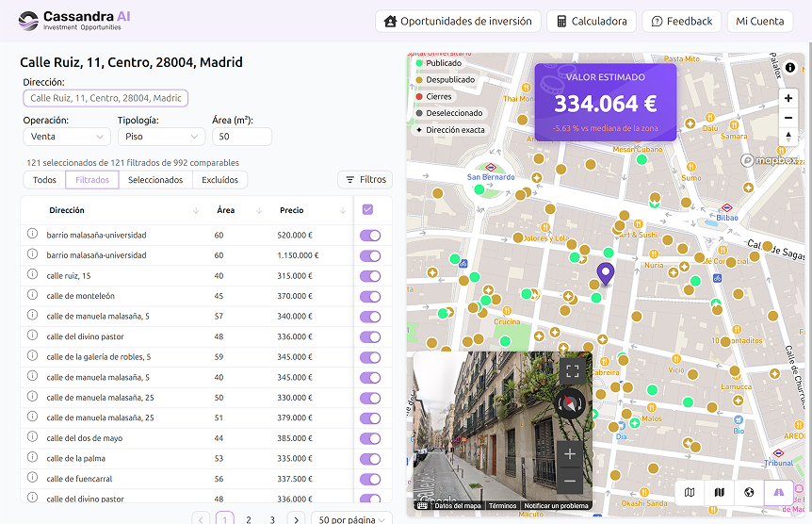Uncheck the select-all header checkbox
The image size is (812, 524).
pos(367,210)
